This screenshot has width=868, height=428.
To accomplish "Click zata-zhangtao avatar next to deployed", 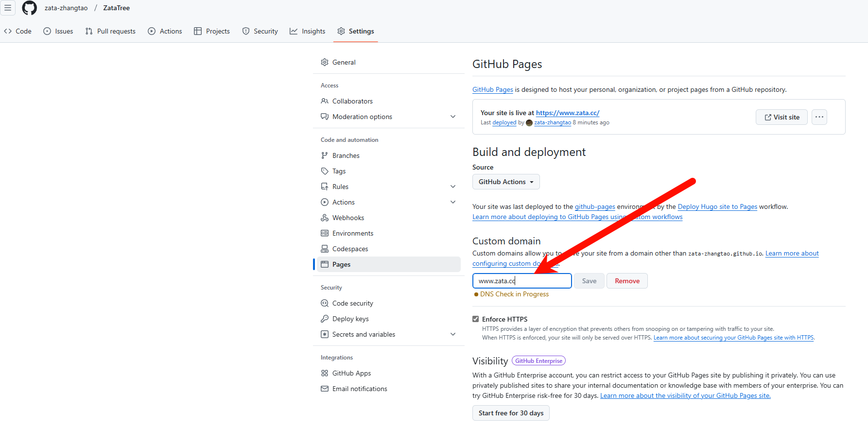I will click(529, 122).
